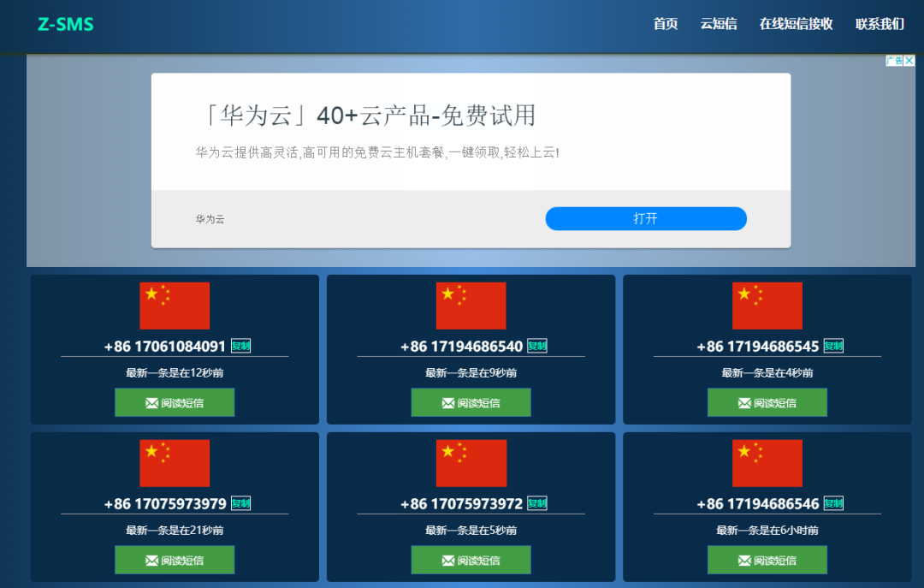Close the ad with the X icon
The height and width of the screenshot is (588, 924).
tap(909, 61)
